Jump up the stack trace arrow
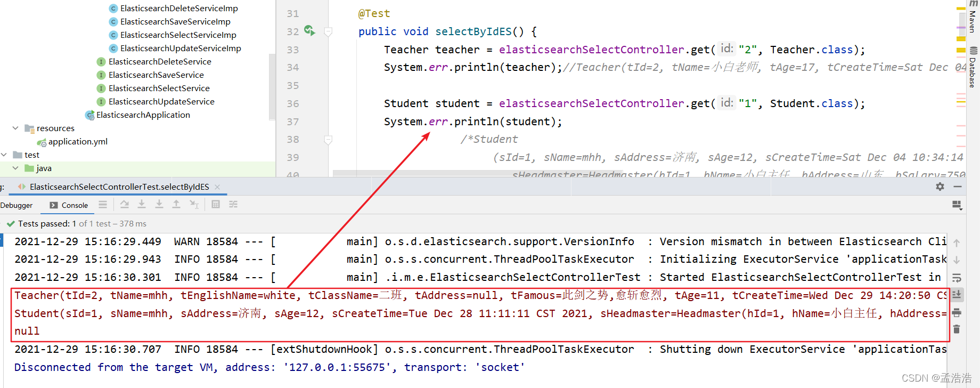The image size is (980, 388). coord(957,243)
